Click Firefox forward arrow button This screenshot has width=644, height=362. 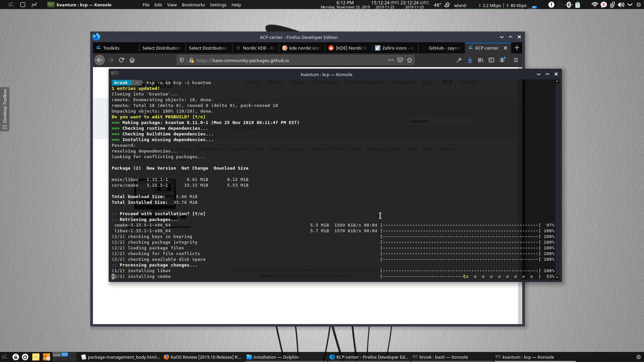click(x=110, y=60)
